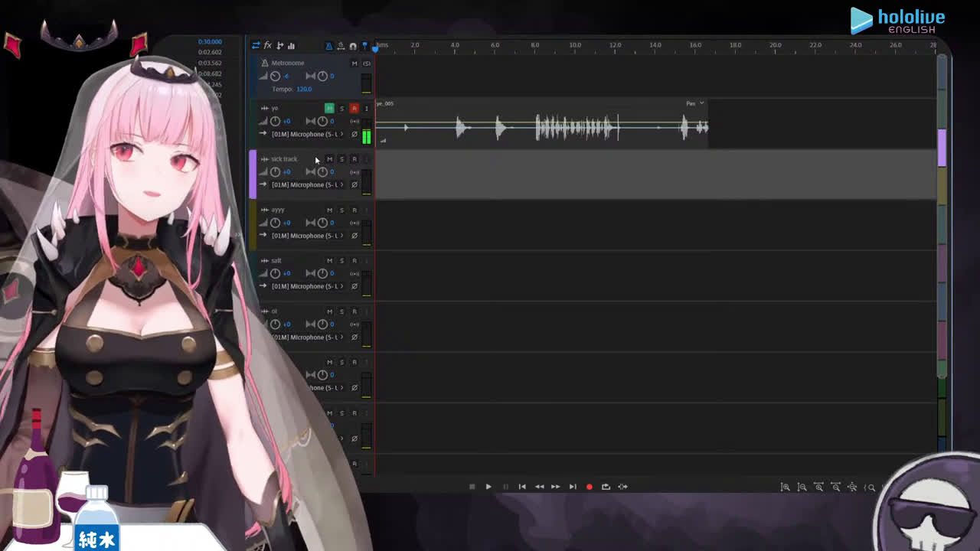The width and height of the screenshot is (980, 551).
Task: Click the purple color strip of 'sick track'
Action: [x=253, y=174]
